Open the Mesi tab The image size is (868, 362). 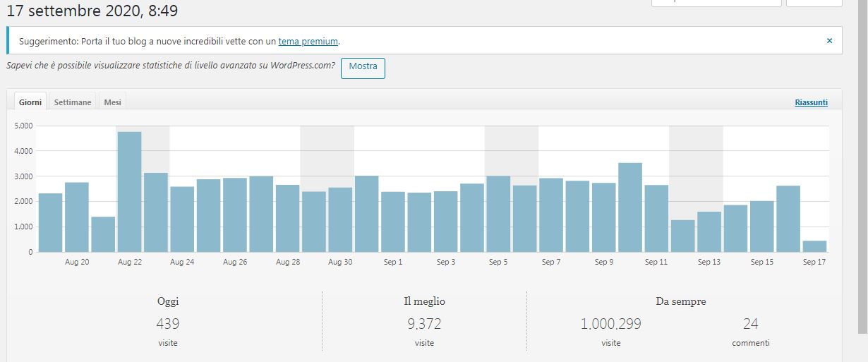(x=112, y=102)
